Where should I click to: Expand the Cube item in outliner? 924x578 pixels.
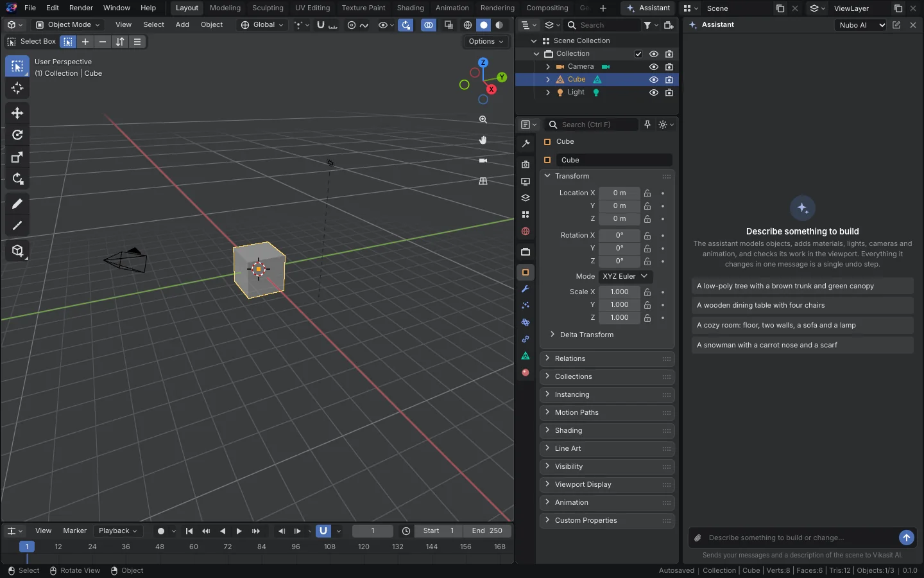pos(547,80)
